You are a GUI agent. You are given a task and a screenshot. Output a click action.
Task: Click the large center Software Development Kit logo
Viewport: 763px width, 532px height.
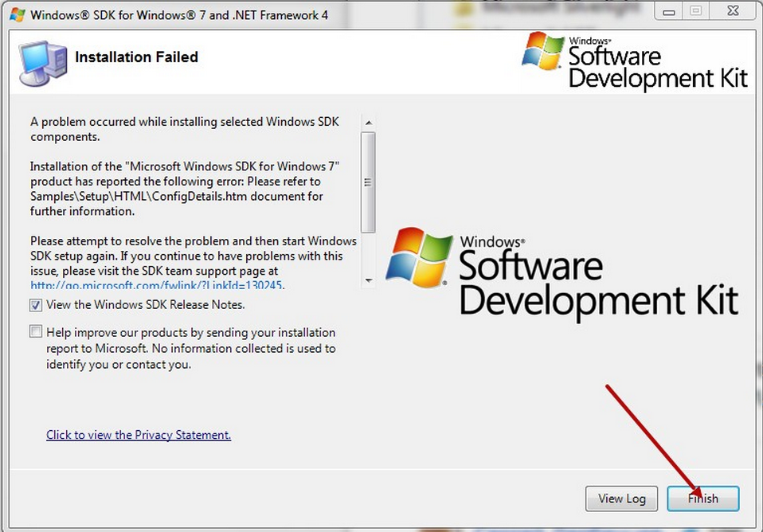562,274
